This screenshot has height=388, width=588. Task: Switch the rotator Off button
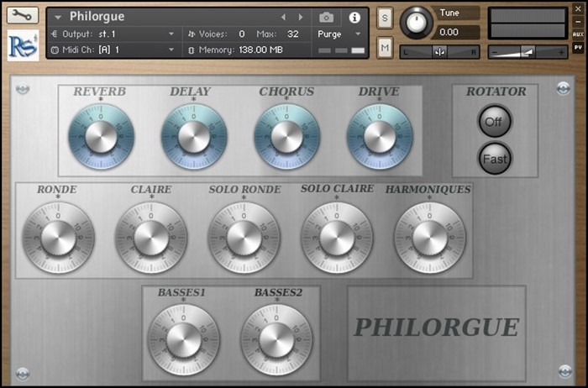493,121
